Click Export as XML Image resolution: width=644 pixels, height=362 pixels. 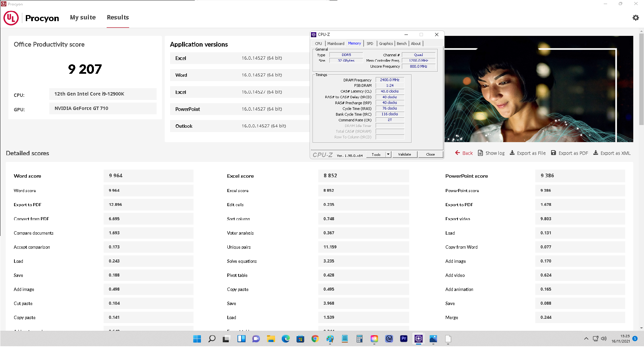tap(612, 153)
